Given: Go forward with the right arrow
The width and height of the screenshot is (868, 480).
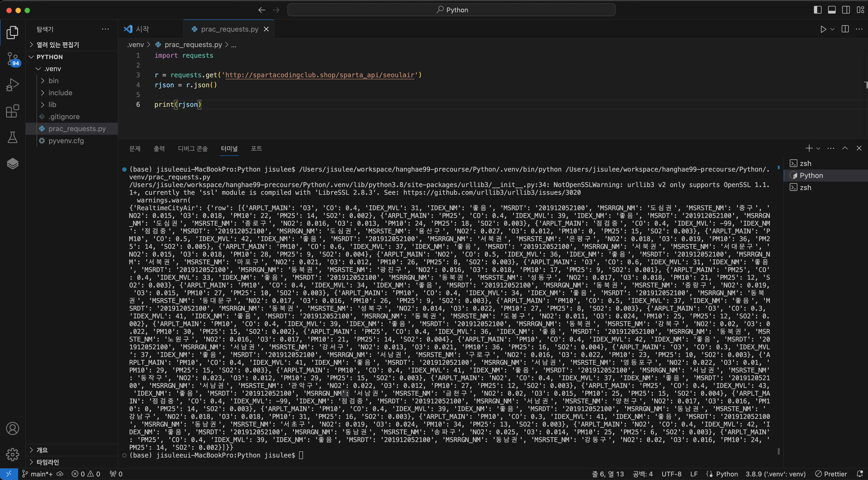Looking at the screenshot, I should click(276, 10).
